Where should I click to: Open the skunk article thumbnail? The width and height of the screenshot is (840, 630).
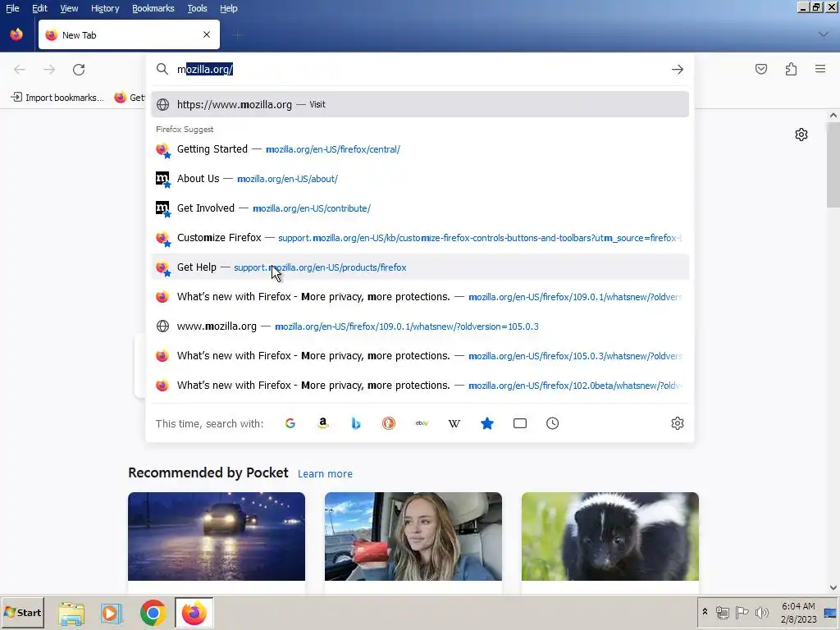(x=610, y=536)
